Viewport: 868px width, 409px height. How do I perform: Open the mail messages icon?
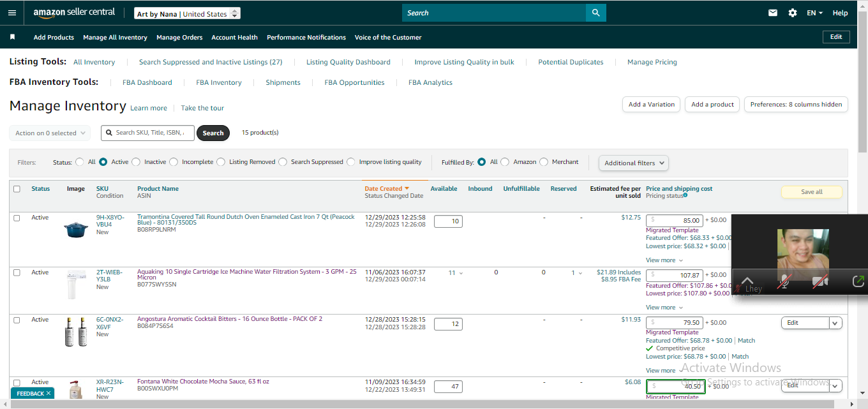773,13
